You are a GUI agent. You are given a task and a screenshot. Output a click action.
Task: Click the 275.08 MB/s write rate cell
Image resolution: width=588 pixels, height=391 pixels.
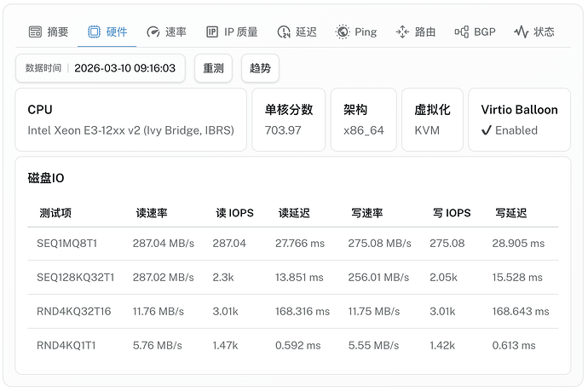[x=379, y=244]
